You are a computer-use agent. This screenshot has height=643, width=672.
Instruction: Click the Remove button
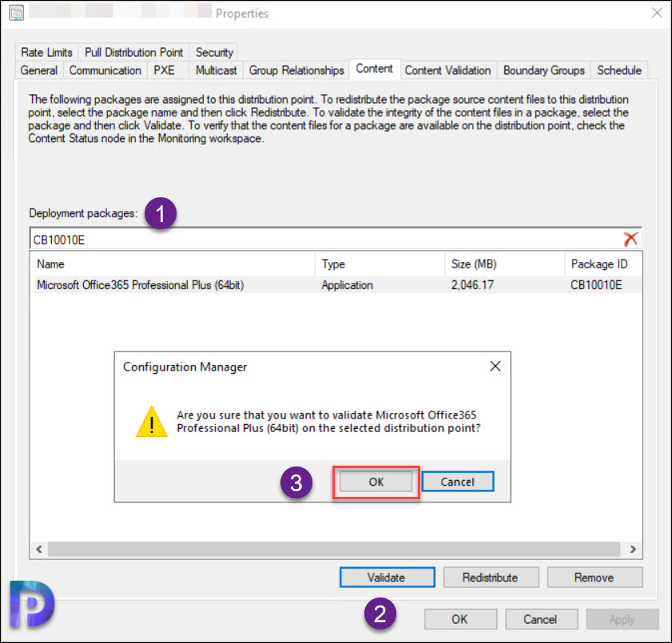pyautogui.click(x=594, y=578)
